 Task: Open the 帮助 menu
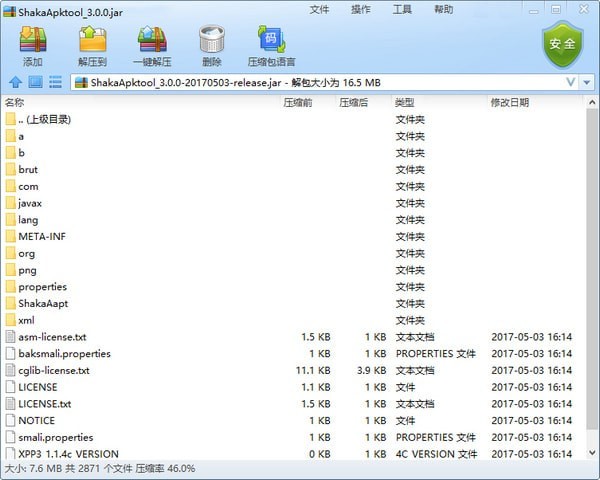[443, 10]
